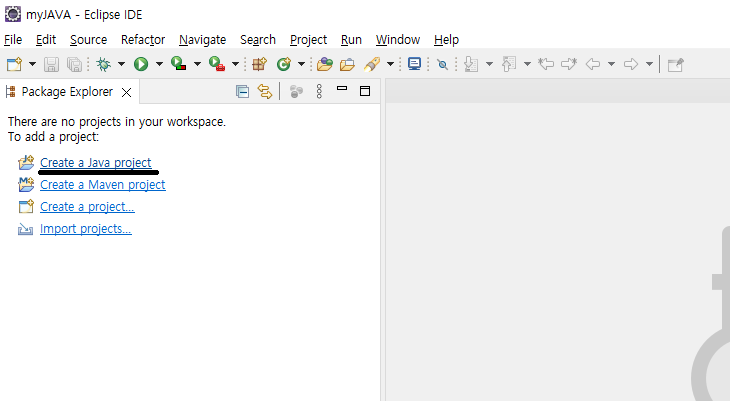
Task: Click the Back navigation arrow icon
Action: (593, 64)
